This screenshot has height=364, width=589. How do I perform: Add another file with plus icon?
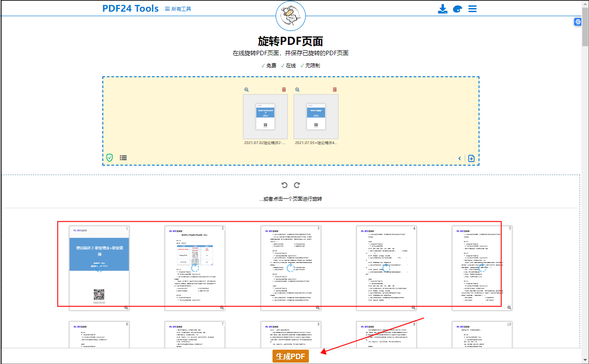click(471, 158)
